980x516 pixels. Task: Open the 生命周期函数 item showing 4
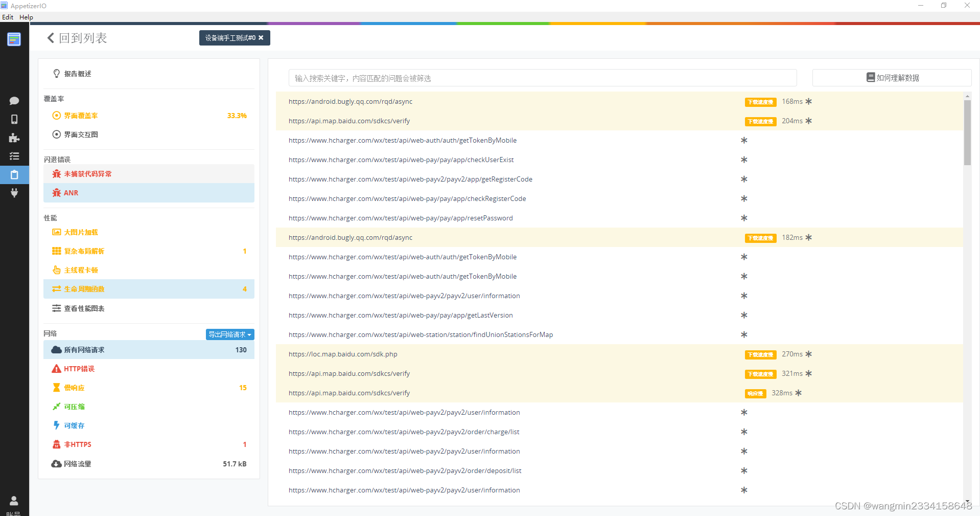[149, 289]
